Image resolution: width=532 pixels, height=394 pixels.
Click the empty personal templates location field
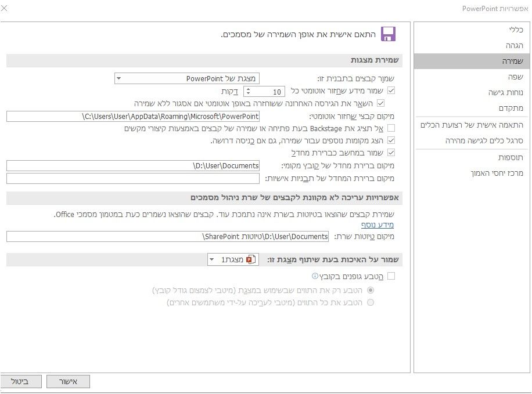pos(132,178)
